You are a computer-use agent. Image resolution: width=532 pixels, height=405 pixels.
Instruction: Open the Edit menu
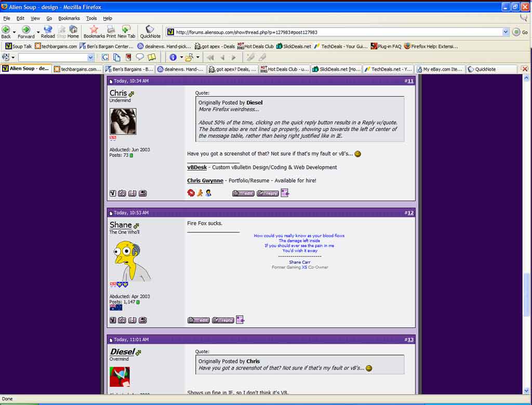coord(20,18)
